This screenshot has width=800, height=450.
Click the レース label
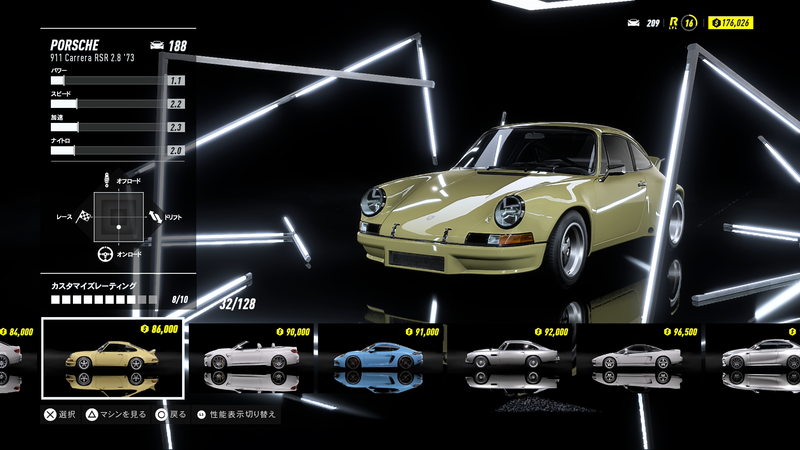point(64,217)
